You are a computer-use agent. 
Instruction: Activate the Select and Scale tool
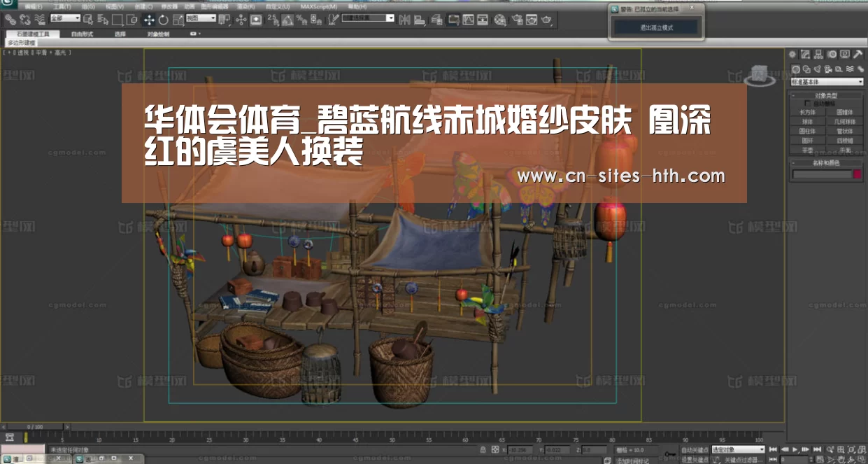click(178, 20)
